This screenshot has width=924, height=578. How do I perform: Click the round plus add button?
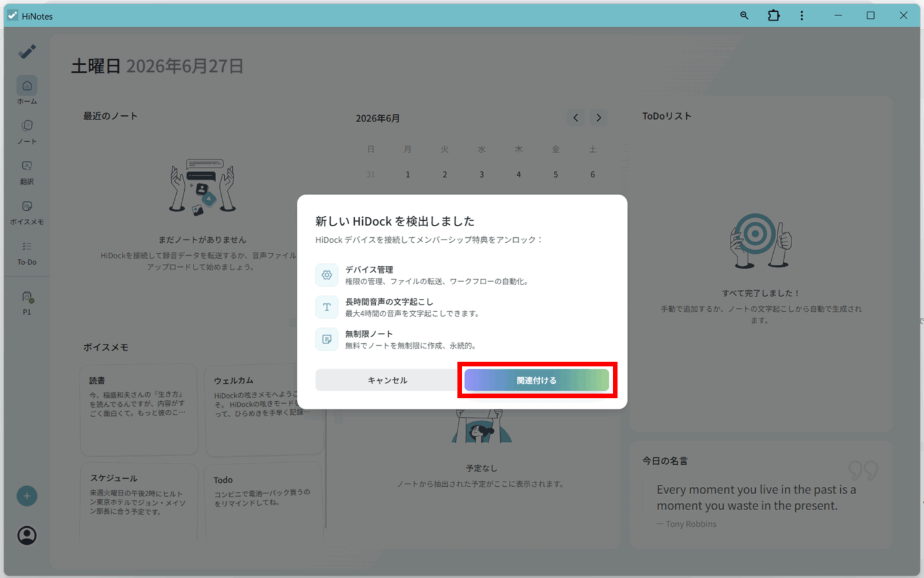click(26, 496)
